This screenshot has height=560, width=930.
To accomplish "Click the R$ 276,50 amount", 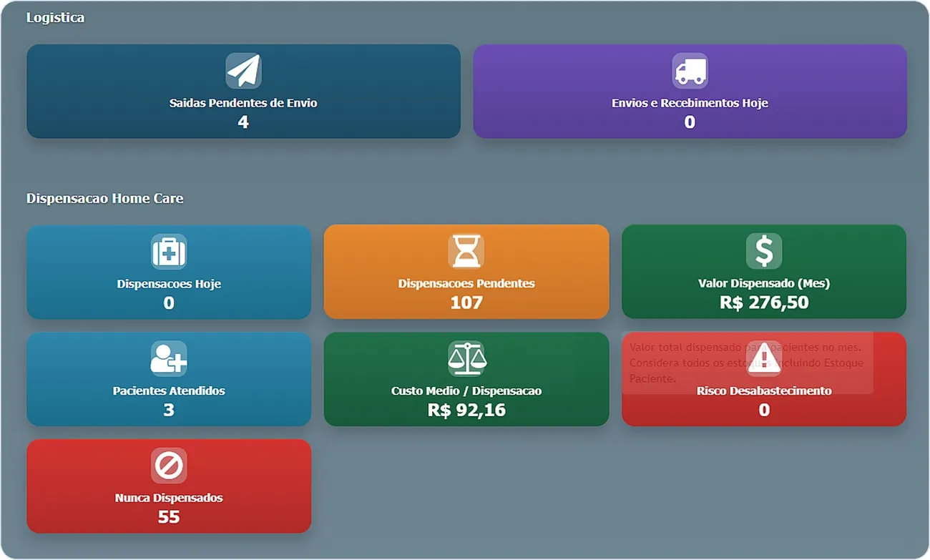I will tap(764, 303).
